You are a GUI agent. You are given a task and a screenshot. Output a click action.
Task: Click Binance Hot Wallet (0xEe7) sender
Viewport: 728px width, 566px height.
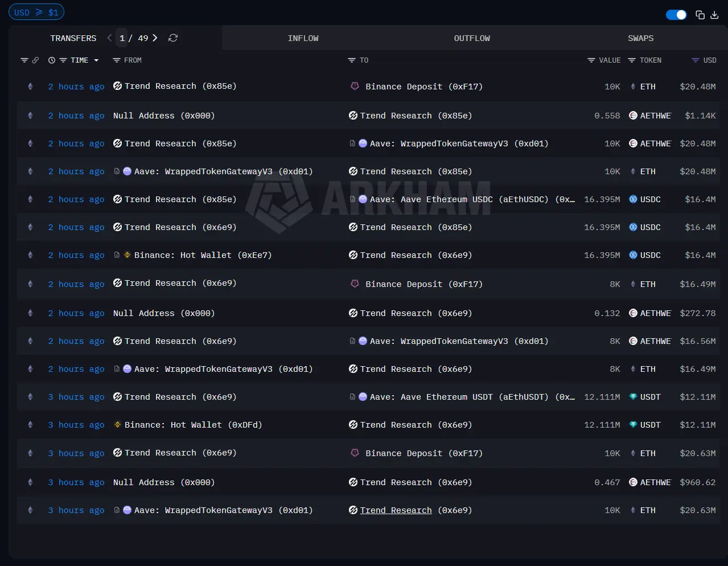(x=203, y=255)
